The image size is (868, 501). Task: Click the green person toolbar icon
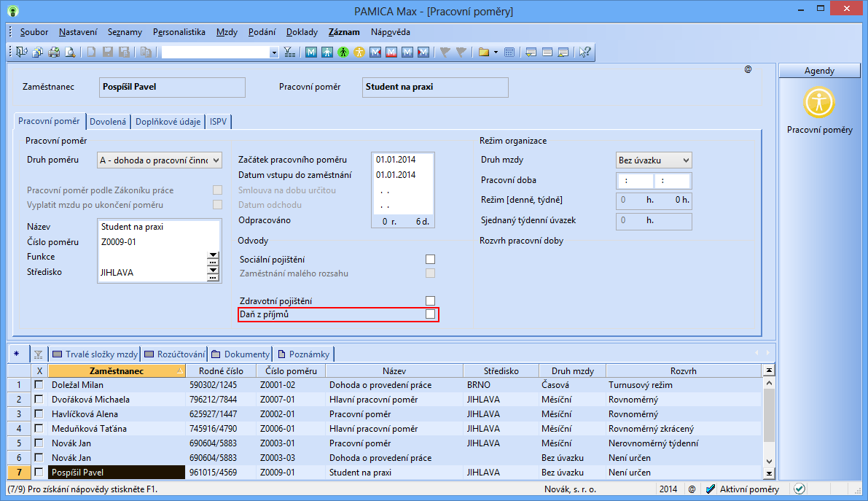(x=343, y=52)
